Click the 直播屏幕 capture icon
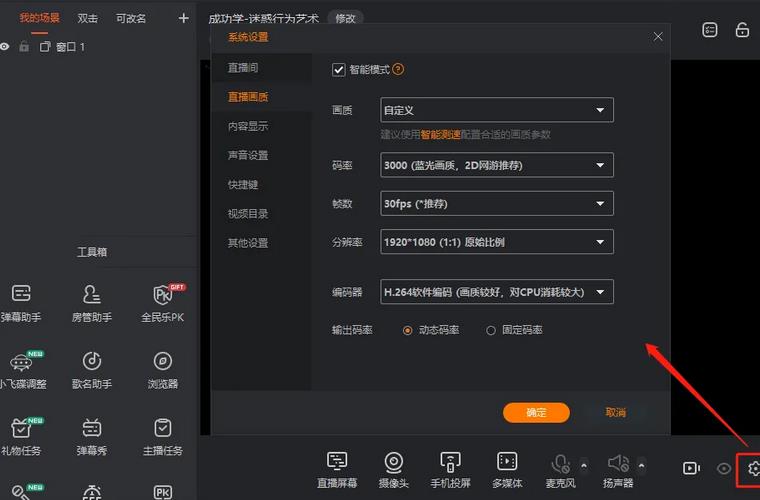This screenshot has width=760, height=500. pyautogui.click(x=337, y=462)
